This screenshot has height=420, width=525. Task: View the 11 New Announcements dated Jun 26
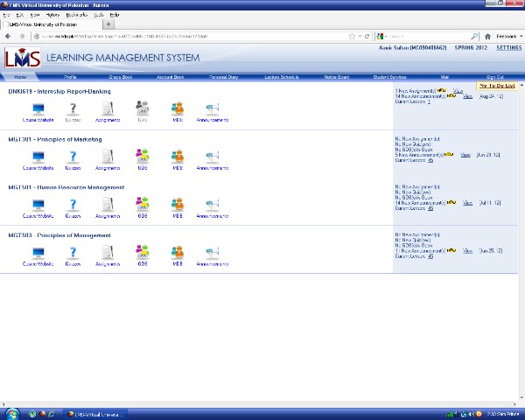pyautogui.click(x=467, y=250)
